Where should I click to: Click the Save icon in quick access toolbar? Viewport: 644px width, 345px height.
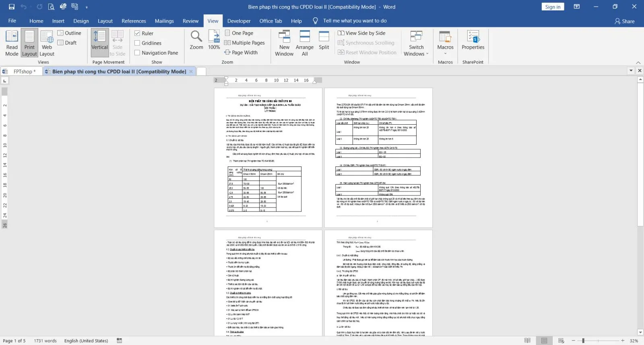pos(12,7)
